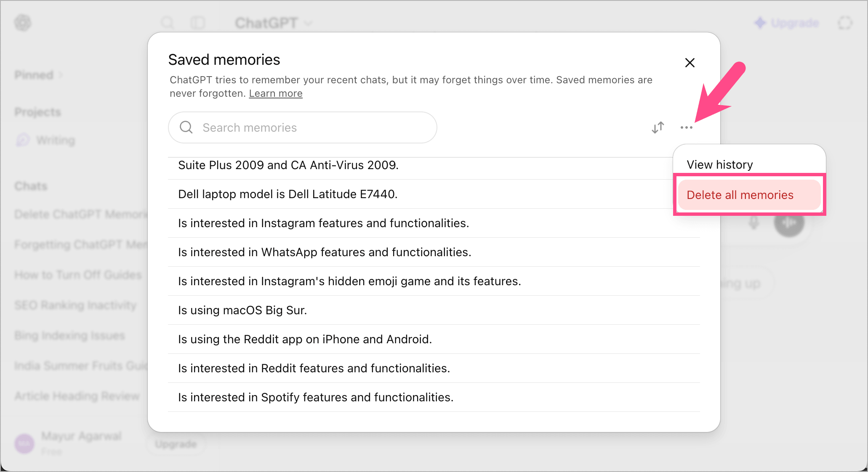
Task: Click the Upgrade button beside the profile
Action: pos(176,444)
